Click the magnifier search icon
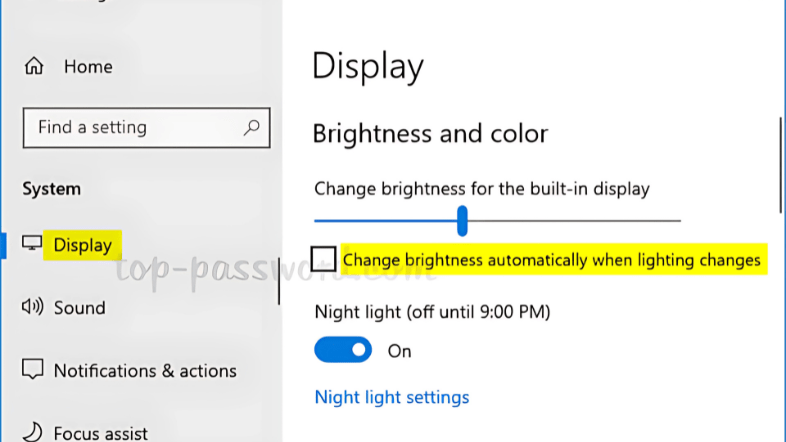 click(251, 128)
